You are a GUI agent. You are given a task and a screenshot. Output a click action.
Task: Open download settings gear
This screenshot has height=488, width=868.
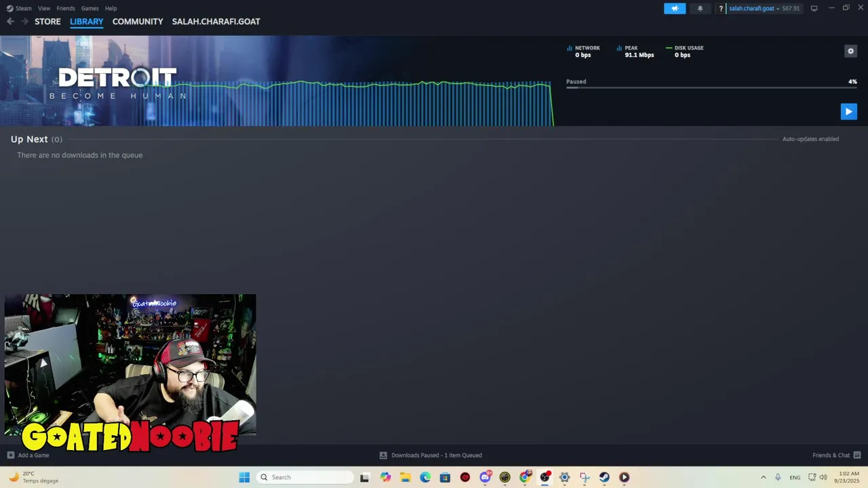[850, 51]
